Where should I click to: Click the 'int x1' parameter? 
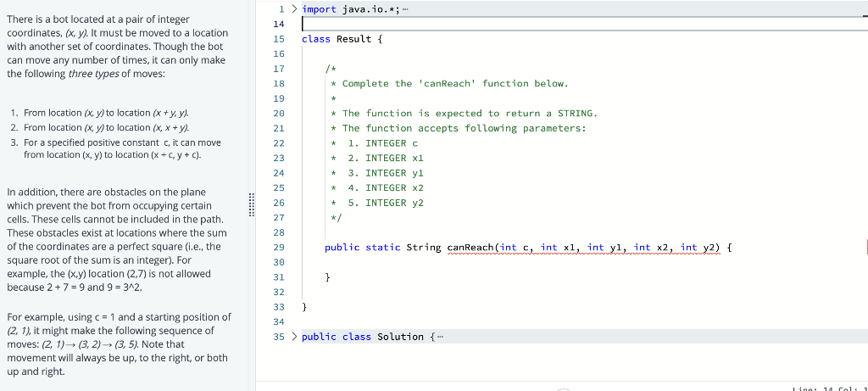559,247
